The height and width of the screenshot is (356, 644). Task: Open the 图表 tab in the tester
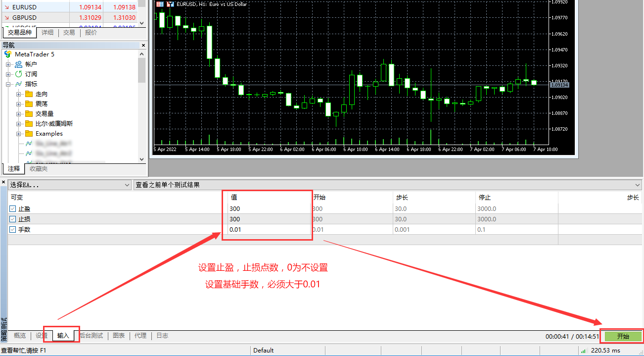pos(119,335)
